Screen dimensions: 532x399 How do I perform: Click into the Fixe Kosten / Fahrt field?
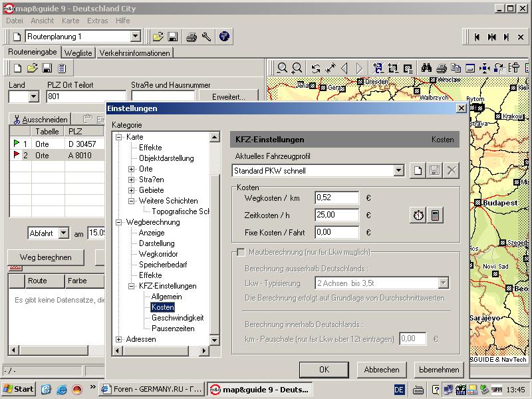[337, 232]
